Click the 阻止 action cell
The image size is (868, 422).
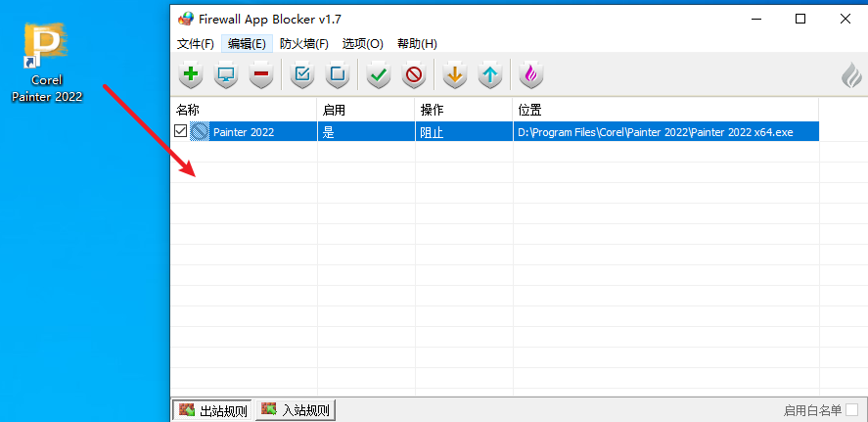(464, 132)
